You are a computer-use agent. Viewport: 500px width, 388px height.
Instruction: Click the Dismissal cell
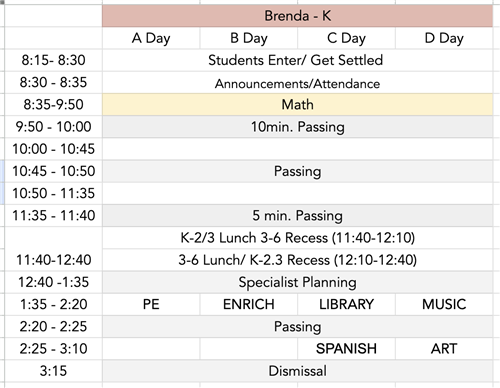(x=297, y=371)
